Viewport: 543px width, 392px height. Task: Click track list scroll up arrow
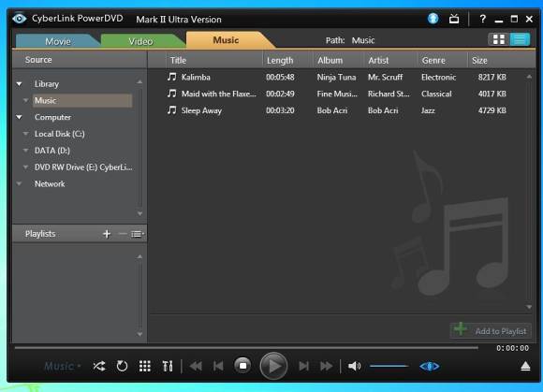click(x=529, y=77)
